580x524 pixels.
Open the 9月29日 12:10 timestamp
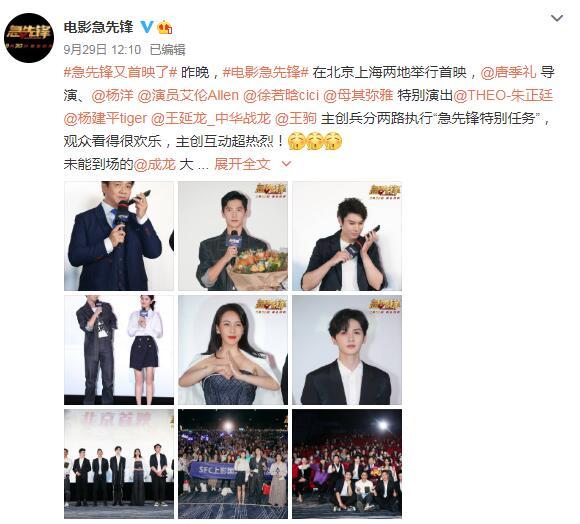click(102, 49)
